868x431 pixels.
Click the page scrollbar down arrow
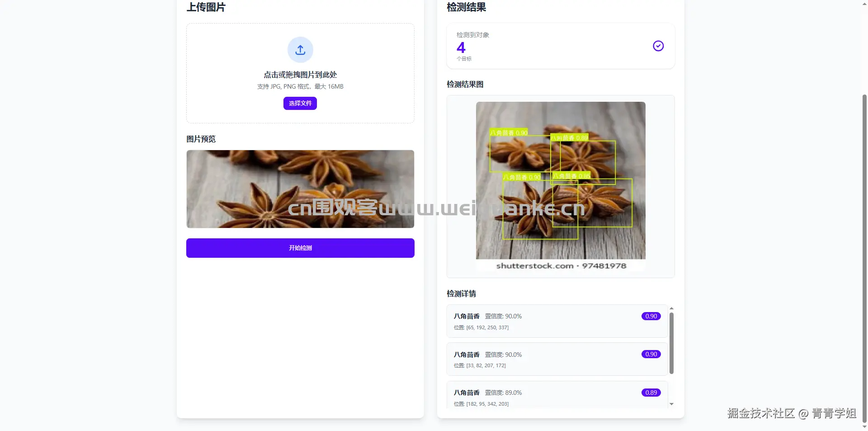pos(864,426)
